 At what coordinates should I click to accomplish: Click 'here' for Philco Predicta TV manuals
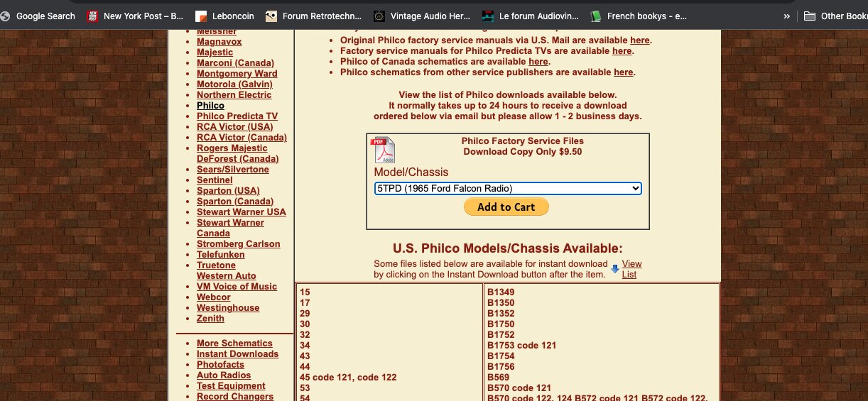tap(622, 51)
